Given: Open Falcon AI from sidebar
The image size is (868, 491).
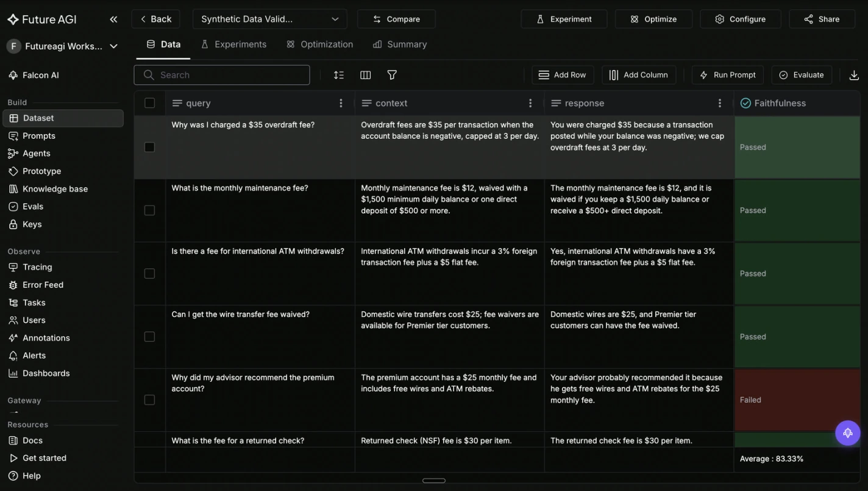Looking at the screenshot, I should coord(34,75).
